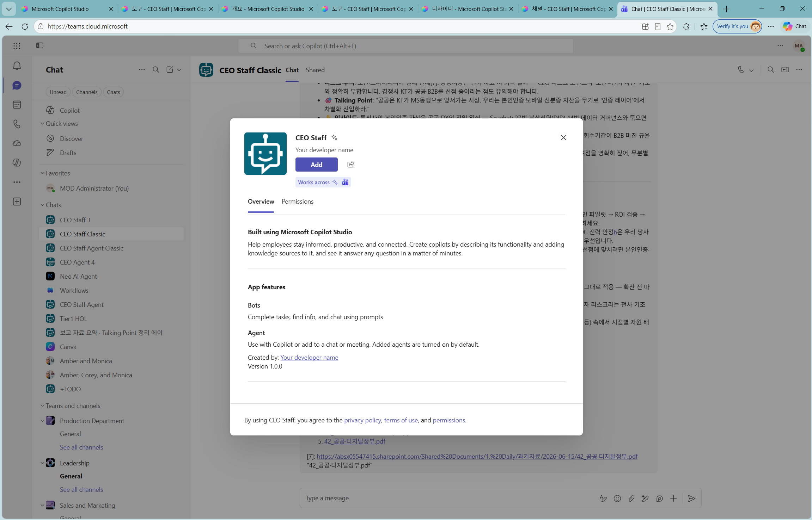812x520 pixels.
Task: Open the Teams settings and more menu
Action: pyautogui.click(x=780, y=46)
